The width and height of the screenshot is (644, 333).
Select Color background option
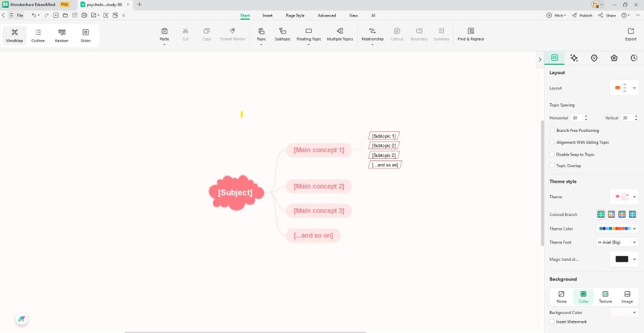pos(583,297)
